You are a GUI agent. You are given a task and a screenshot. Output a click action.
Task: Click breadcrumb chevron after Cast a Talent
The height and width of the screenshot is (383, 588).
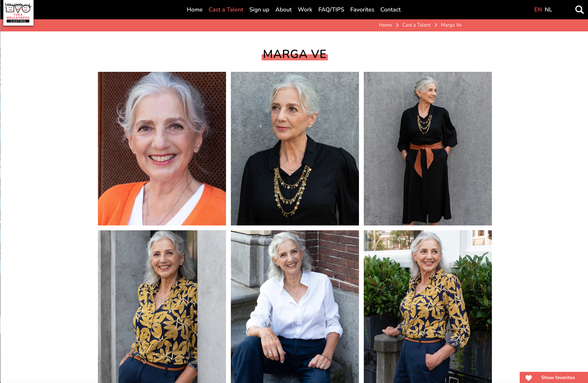(436, 25)
